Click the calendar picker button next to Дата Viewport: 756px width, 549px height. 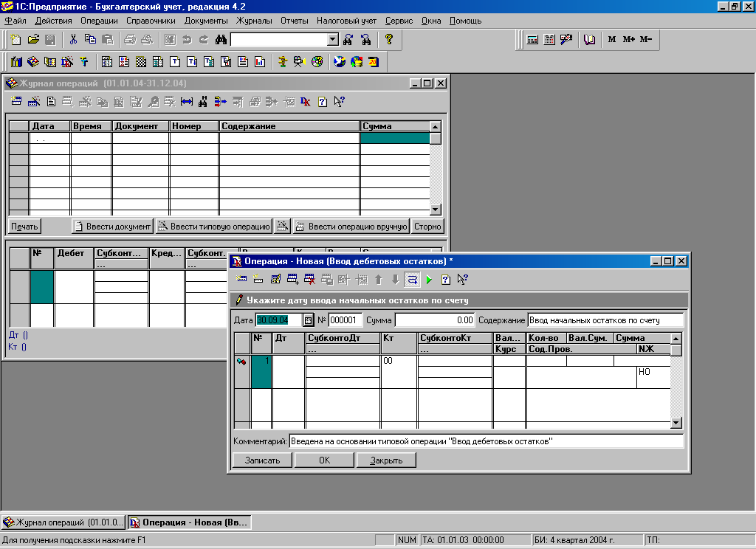point(308,320)
